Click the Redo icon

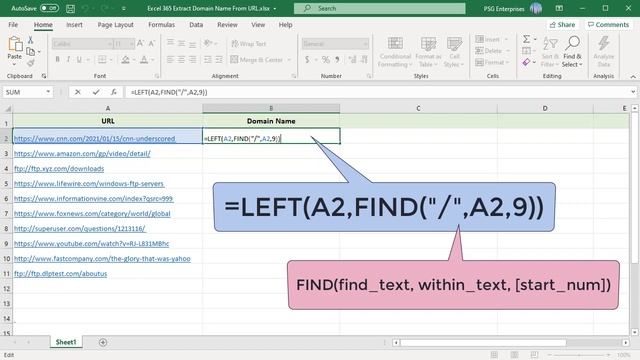[104, 8]
